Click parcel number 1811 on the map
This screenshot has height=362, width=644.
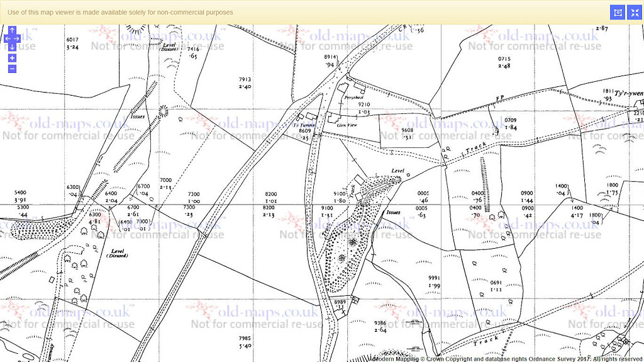pos(608,91)
